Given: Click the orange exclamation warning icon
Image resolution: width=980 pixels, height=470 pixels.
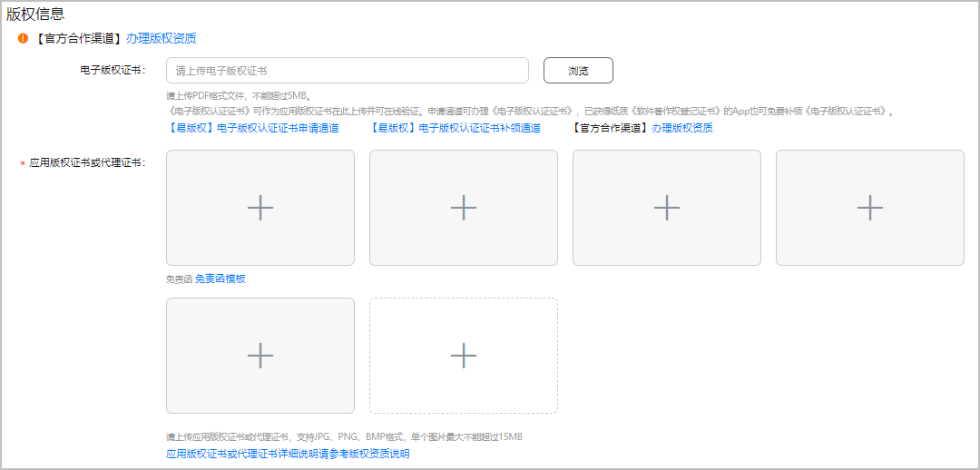Looking at the screenshot, I should (23, 39).
